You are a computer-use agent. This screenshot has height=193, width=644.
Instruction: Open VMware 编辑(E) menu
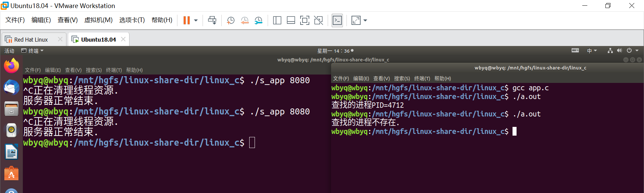[x=41, y=20]
